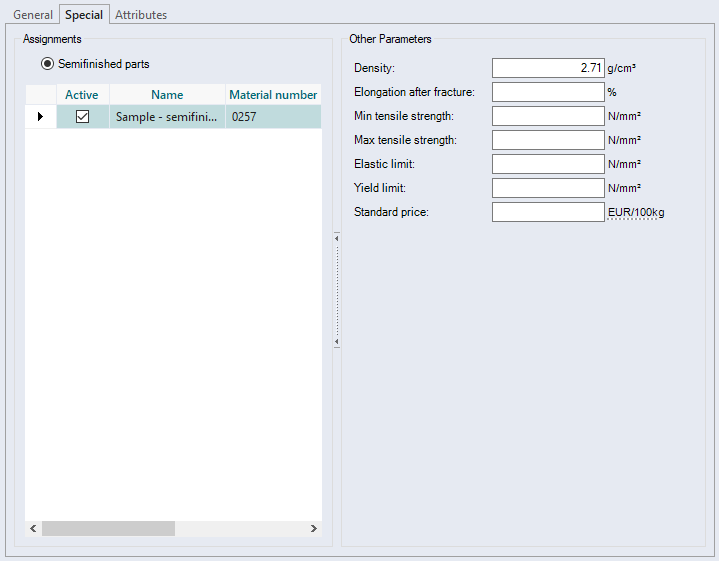This screenshot has height=561, width=719.
Task: Collapse panel with the upper splitter arrow
Action: 337,238
